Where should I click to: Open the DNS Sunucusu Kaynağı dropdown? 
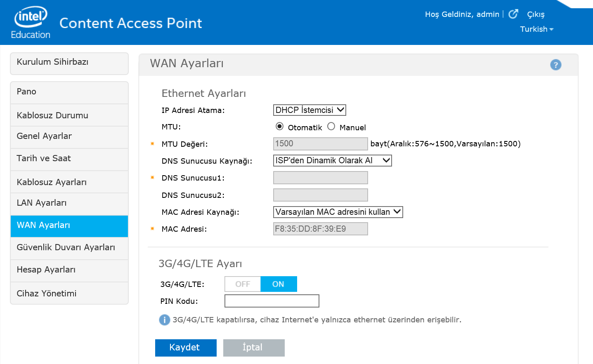coord(332,160)
